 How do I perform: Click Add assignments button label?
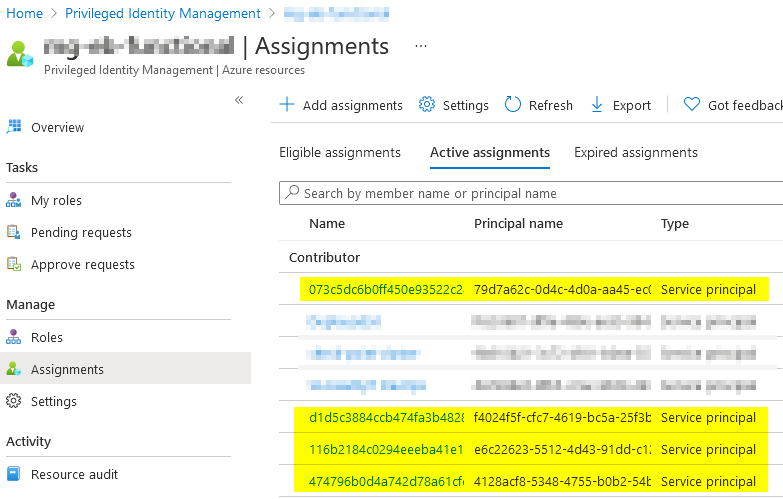pos(353,105)
